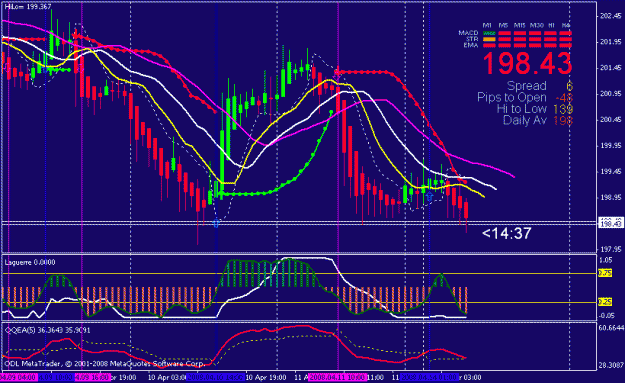
Task: Click the MACD row label
Action: 468,33
